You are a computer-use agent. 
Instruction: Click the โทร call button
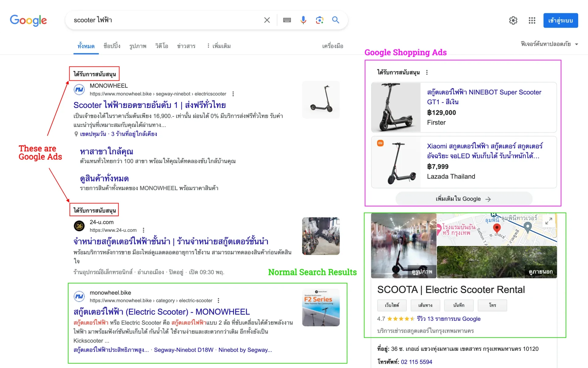[492, 305]
